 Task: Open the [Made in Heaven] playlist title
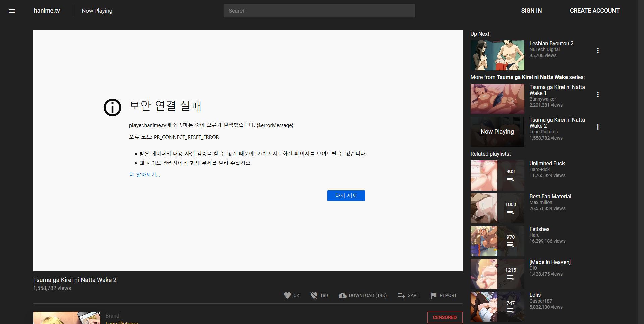[x=550, y=262]
